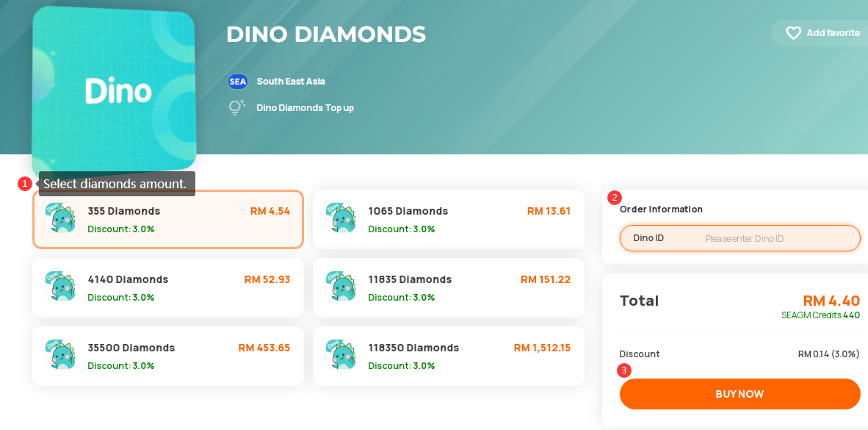
Task: Click the Add favorite button
Action: 820,33
